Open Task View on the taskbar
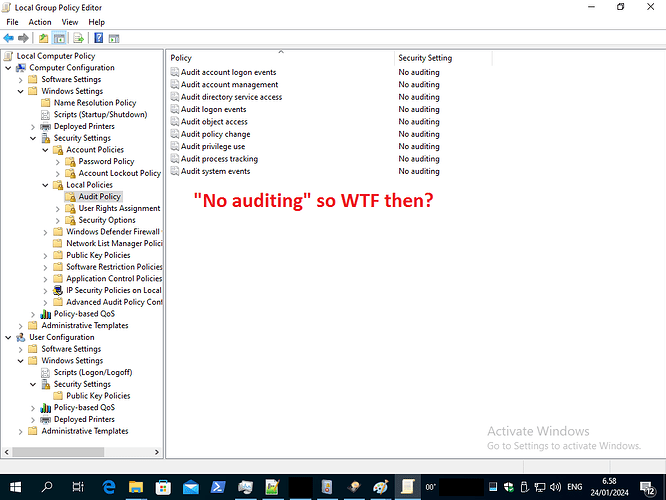 (x=78, y=487)
